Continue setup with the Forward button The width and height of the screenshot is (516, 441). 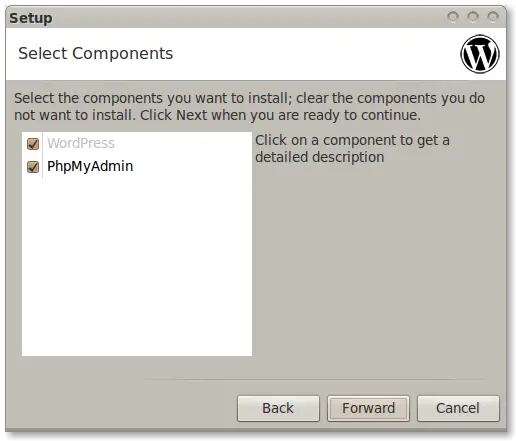(368, 408)
